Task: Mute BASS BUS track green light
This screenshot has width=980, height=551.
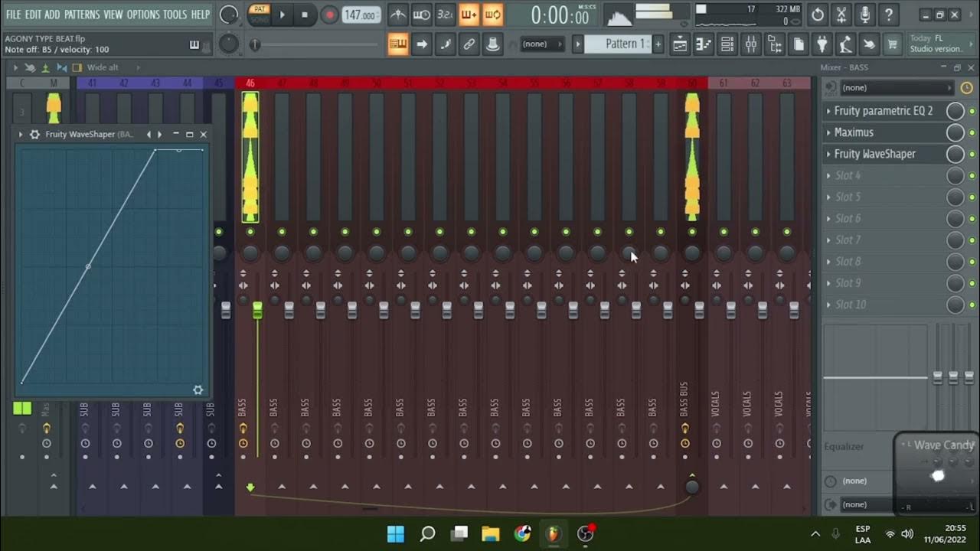Action: click(692, 231)
